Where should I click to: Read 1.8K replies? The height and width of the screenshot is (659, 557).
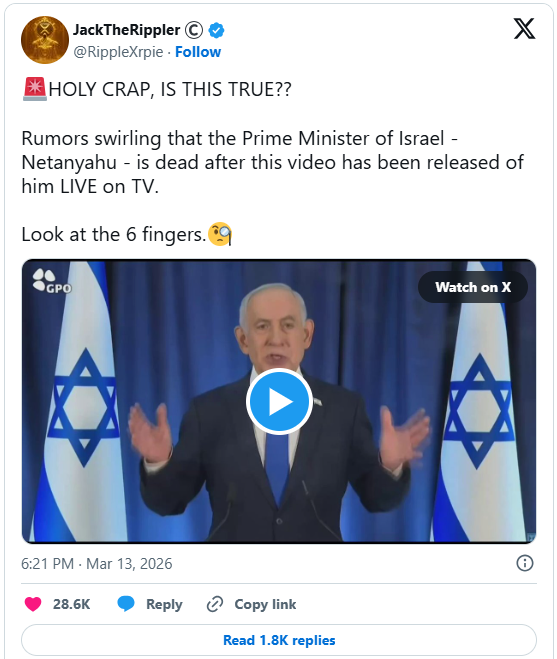(x=279, y=640)
